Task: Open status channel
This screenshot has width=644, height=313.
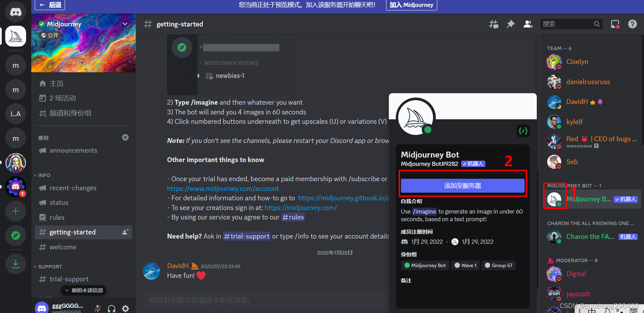Action: click(x=84, y=202)
